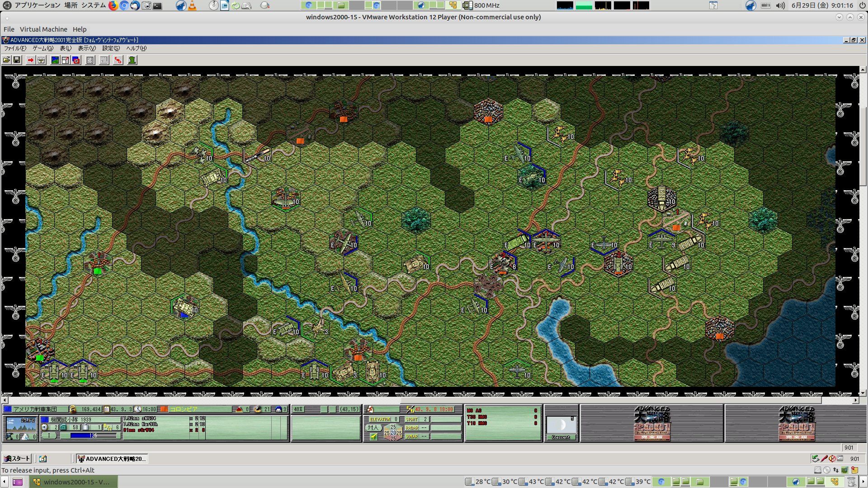The width and height of the screenshot is (868, 488).
Task: Click the blue and red flag icon
Action: 76,60
